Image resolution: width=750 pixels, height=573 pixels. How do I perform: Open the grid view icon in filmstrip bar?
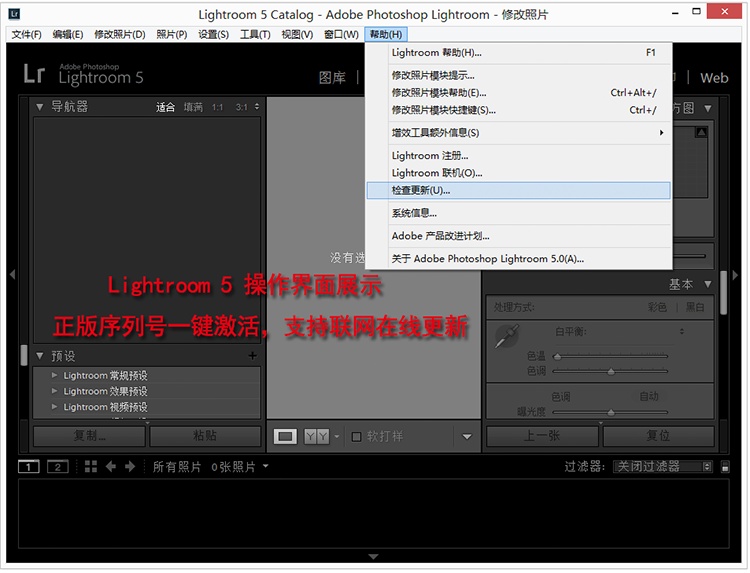(x=91, y=466)
